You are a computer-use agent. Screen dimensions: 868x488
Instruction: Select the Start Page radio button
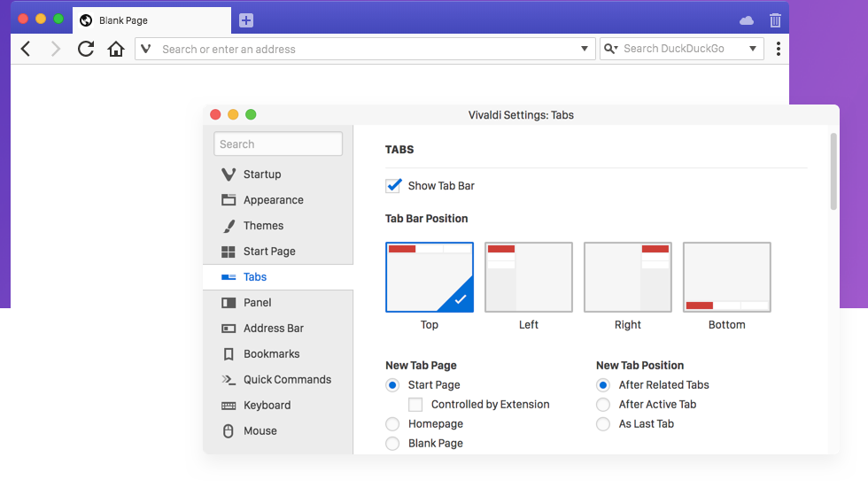392,385
